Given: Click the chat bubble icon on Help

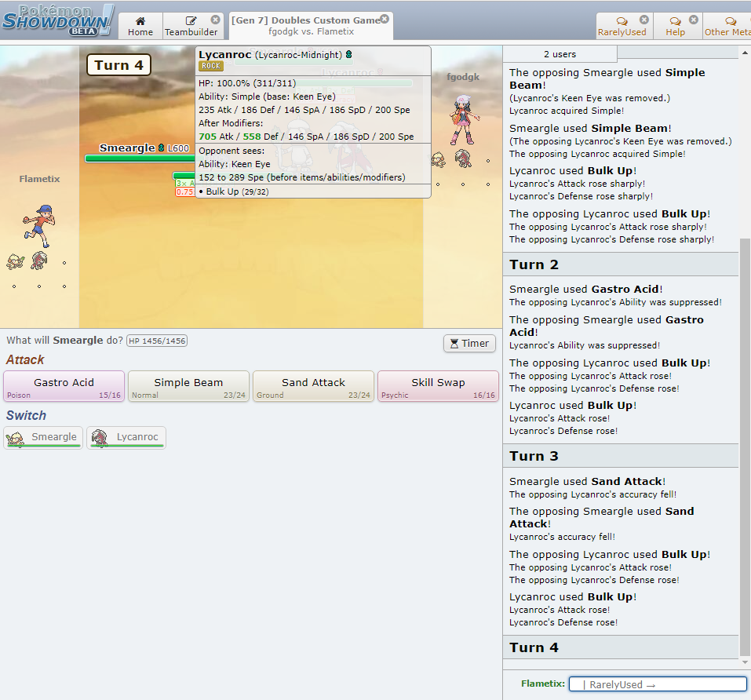Looking at the screenshot, I should click(x=676, y=21).
